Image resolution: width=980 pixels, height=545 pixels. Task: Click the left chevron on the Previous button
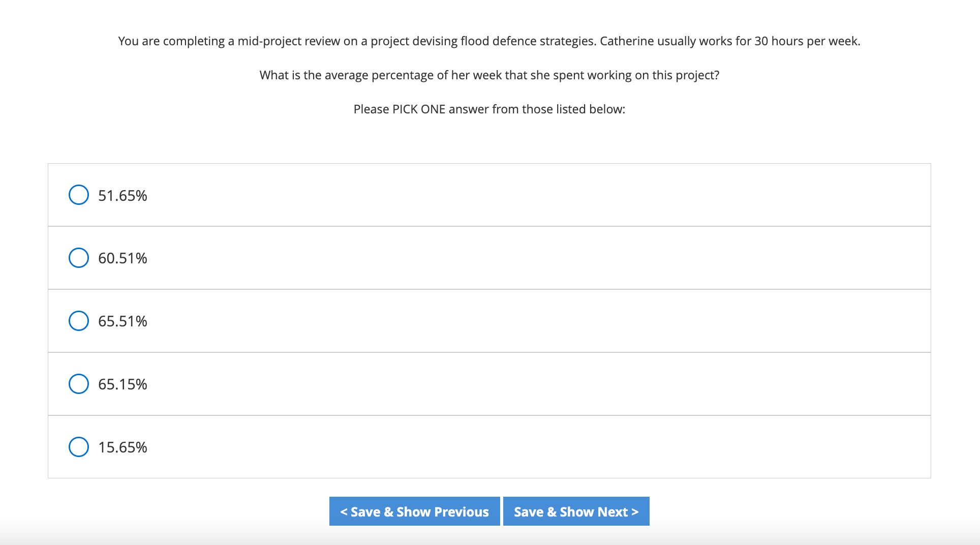pos(344,512)
